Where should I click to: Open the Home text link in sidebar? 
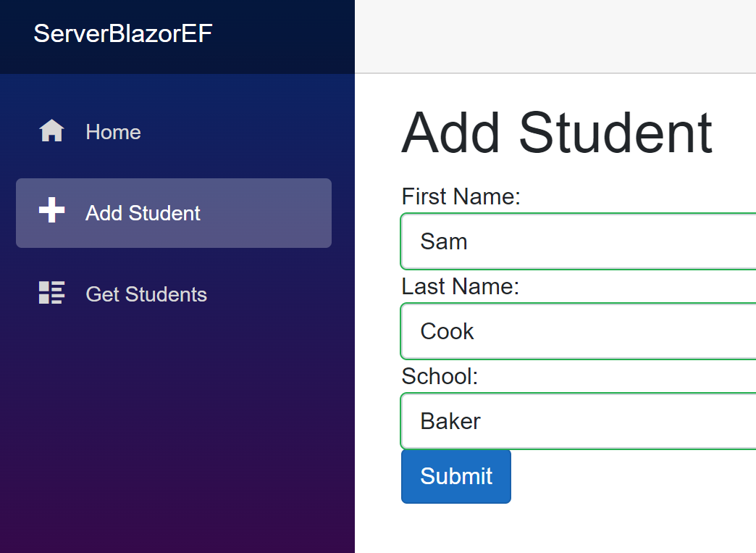point(113,132)
